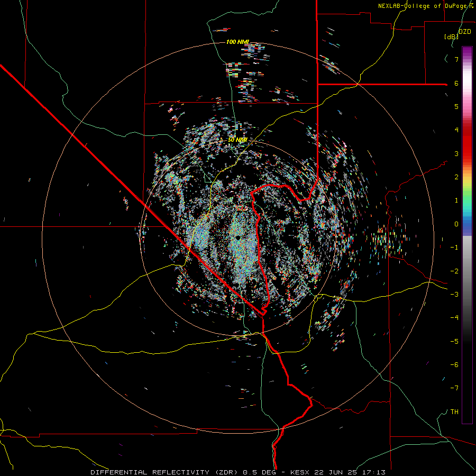Click the "TH" threshold label on the scale
Viewport: 476px width, 476px height.
point(454,412)
